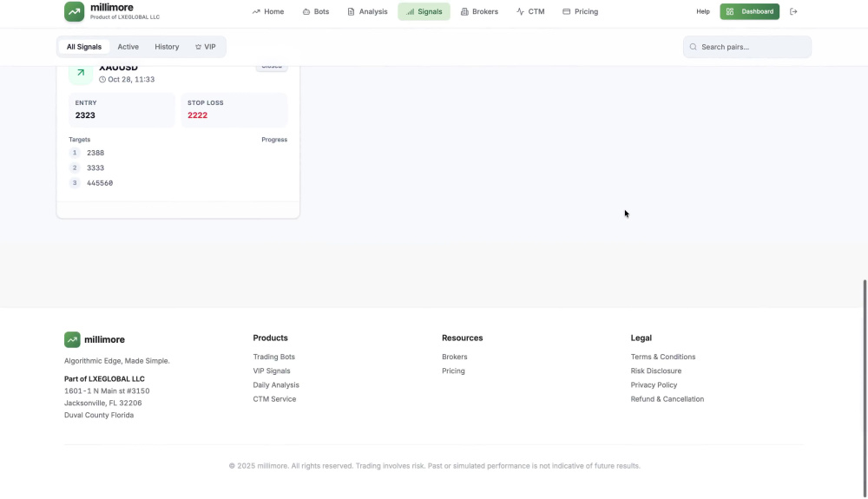Click target 2 value 3333
This screenshot has width=868, height=499.
click(95, 167)
